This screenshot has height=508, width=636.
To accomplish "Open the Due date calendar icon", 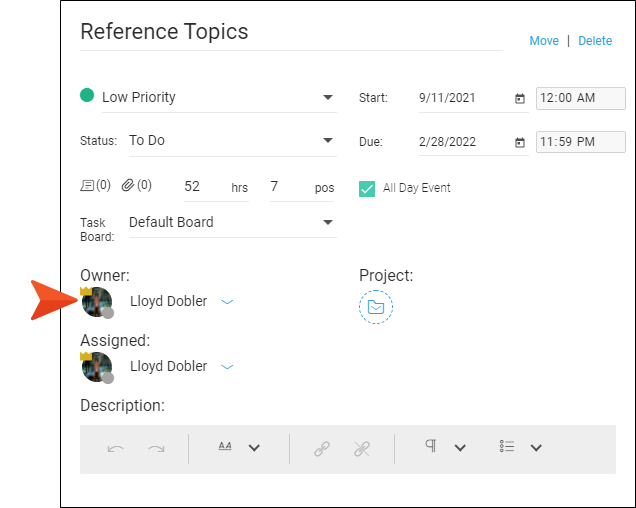I will point(520,142).
